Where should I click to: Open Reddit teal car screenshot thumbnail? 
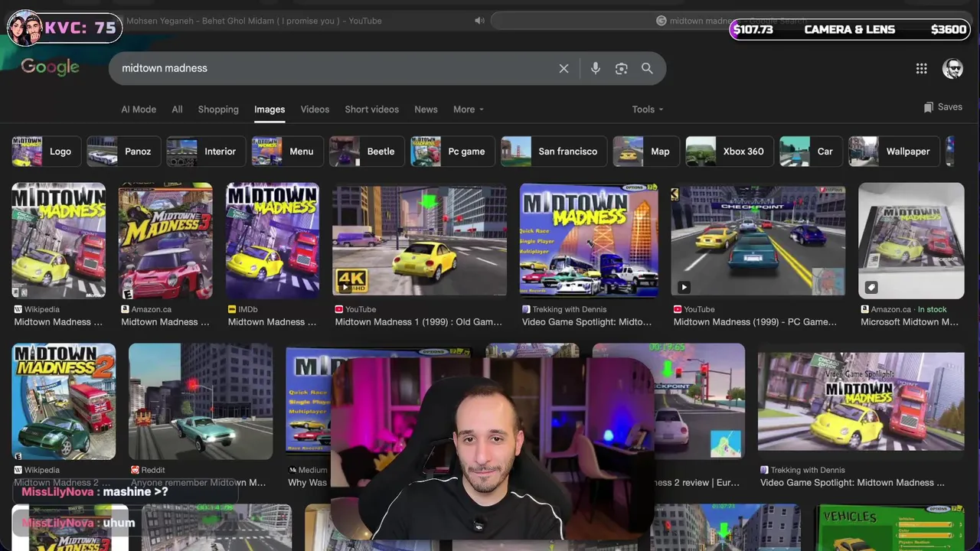point(201,402)
